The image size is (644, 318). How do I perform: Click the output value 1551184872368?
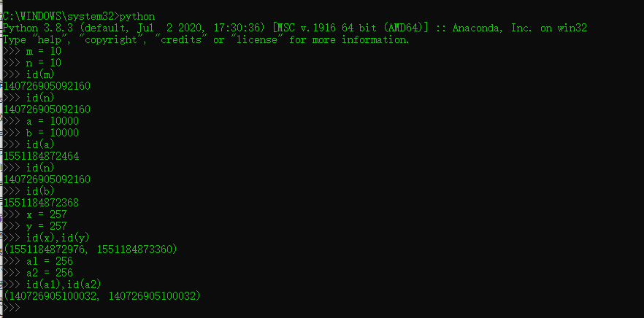click(41, 203)
